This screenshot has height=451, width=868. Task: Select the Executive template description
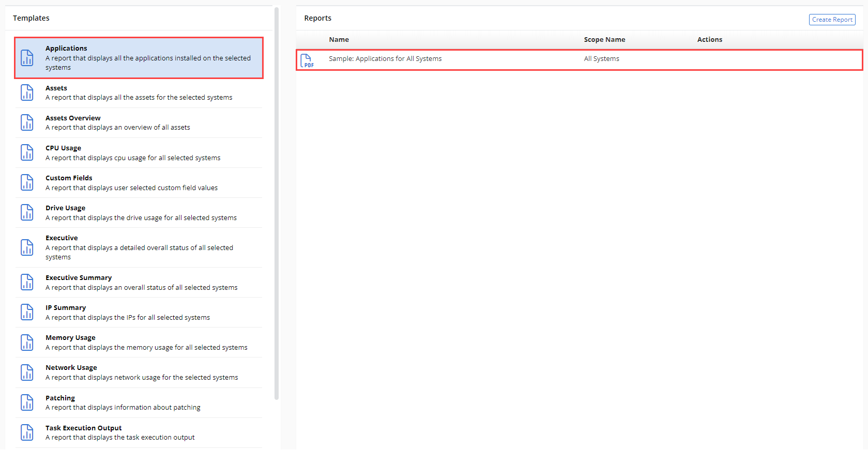tap(139, 253)
